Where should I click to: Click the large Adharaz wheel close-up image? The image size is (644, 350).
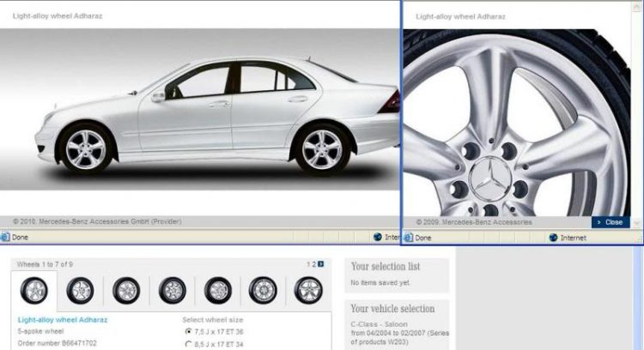click(517, 123)
